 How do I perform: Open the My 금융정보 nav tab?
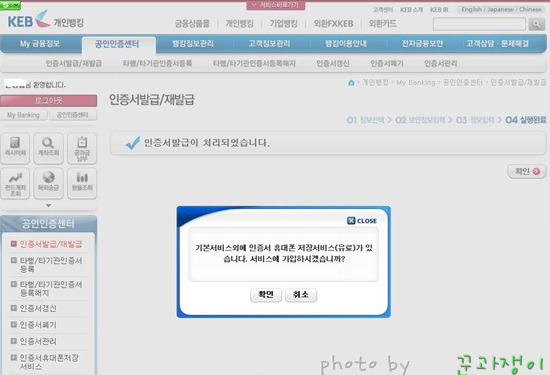pyautogui.click(x=40, y=43)
